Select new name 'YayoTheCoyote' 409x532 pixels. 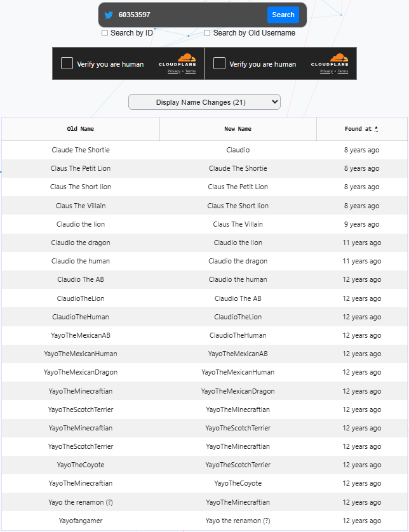coord(238,483)
